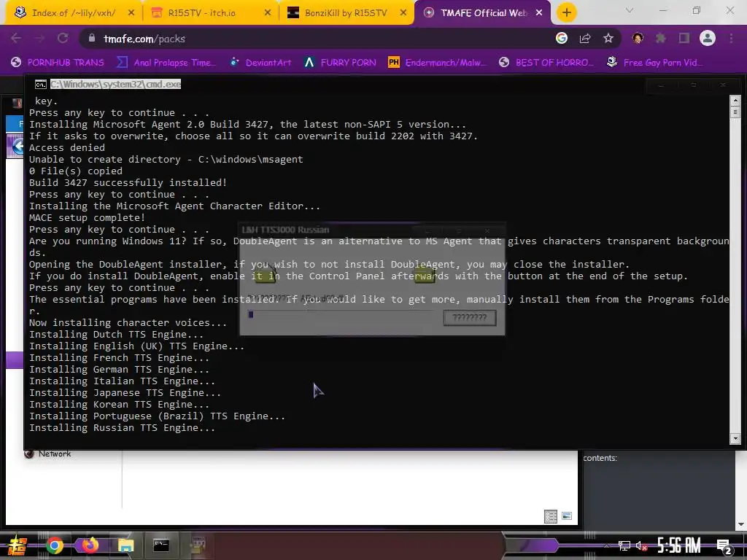Click the C:\Windows\system32\cmd.exe title text
This screenshot has height=560, width=747.
point(116,85)
